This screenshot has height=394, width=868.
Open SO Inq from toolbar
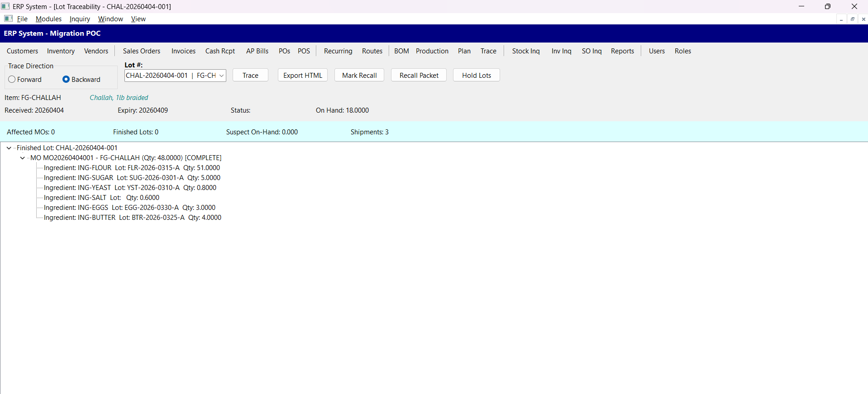click(591, 51)
